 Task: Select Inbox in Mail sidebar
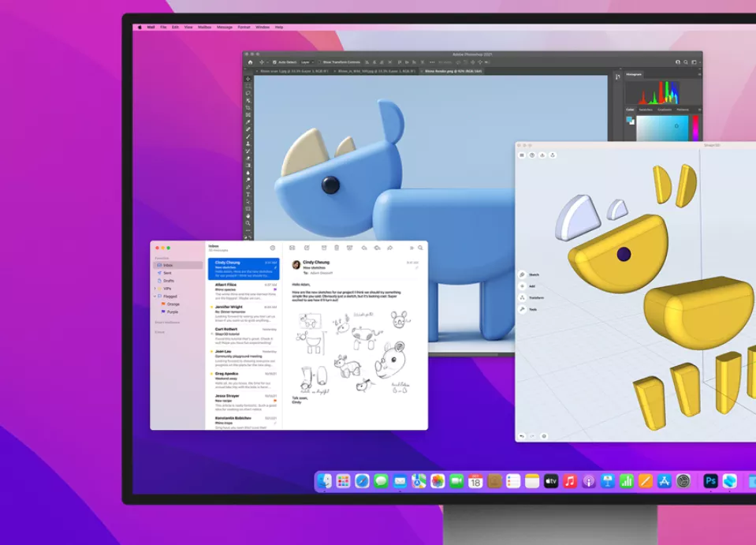(x=178, y=265)
